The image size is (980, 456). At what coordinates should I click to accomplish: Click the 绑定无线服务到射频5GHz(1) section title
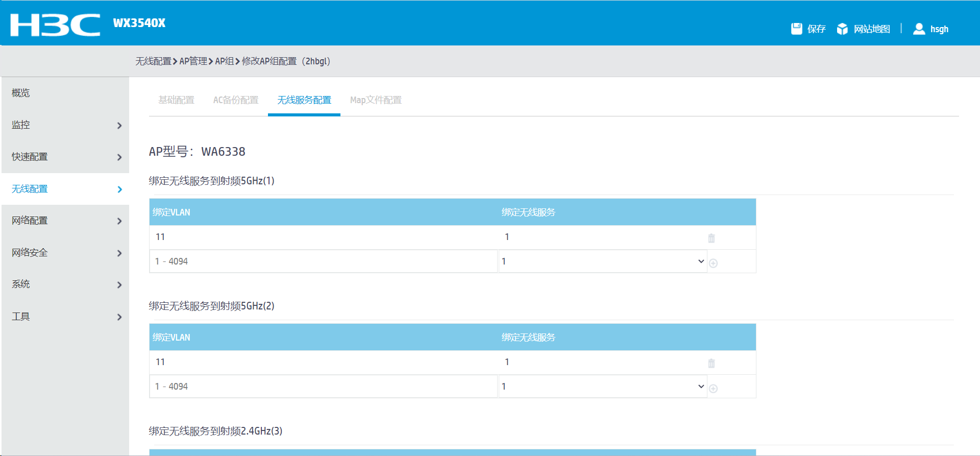tap(212, 181)
